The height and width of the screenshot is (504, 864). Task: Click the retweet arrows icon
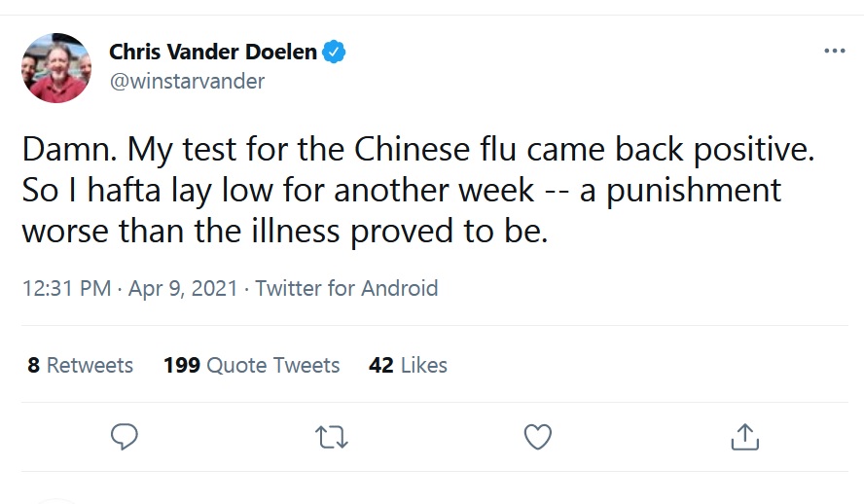331,437
